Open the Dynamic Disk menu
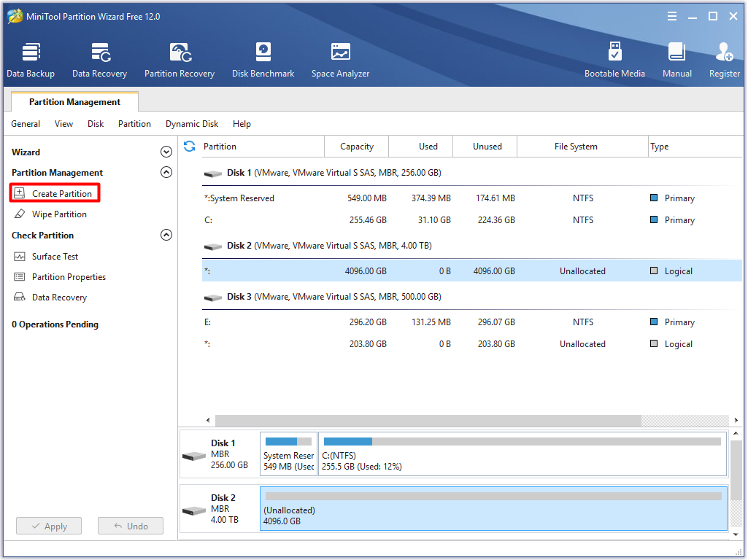This screenshot has width=748, height=560. [192, 124]
